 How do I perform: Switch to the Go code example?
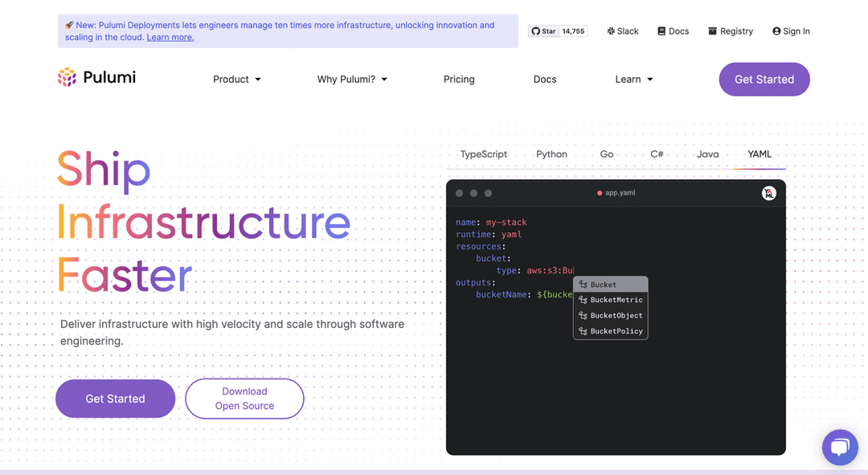(x=606, y=154)
